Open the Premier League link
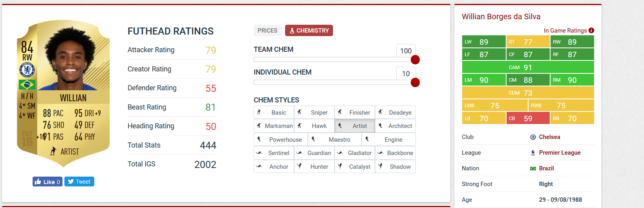The height and width of the screenshot is (208, 644). point(560,153)
